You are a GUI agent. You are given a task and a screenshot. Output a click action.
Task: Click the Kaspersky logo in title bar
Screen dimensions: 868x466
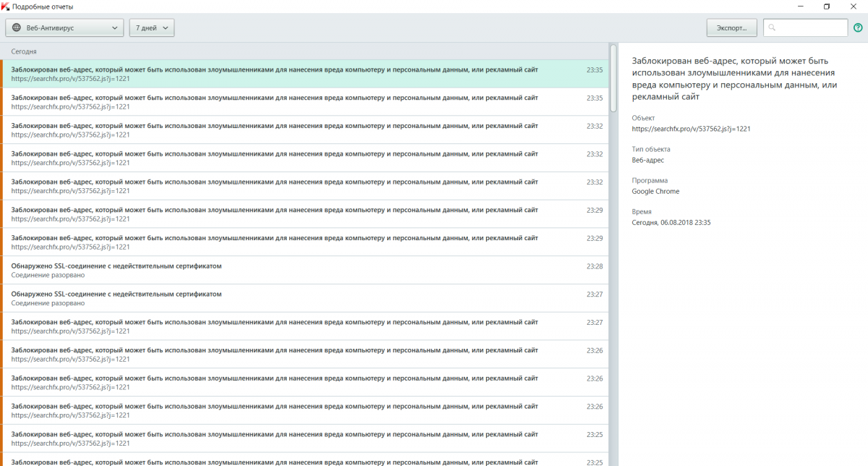coord(6,7)
